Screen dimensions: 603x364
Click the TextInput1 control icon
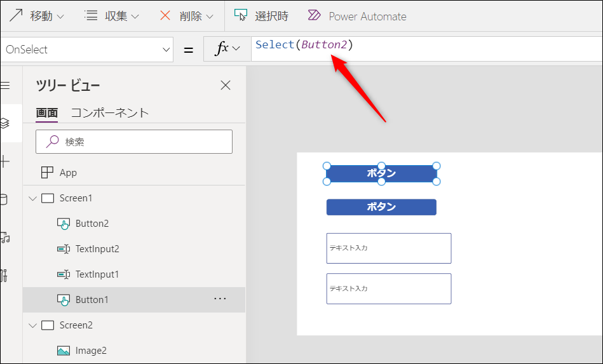[64, 274]
